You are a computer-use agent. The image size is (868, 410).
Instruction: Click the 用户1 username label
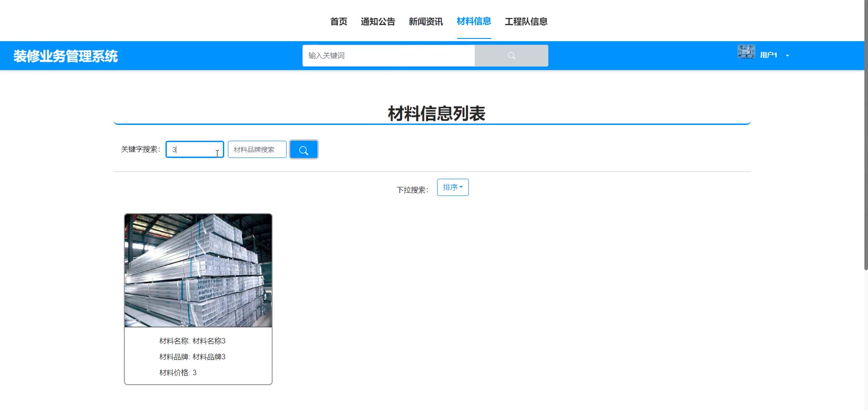(769, 55)
